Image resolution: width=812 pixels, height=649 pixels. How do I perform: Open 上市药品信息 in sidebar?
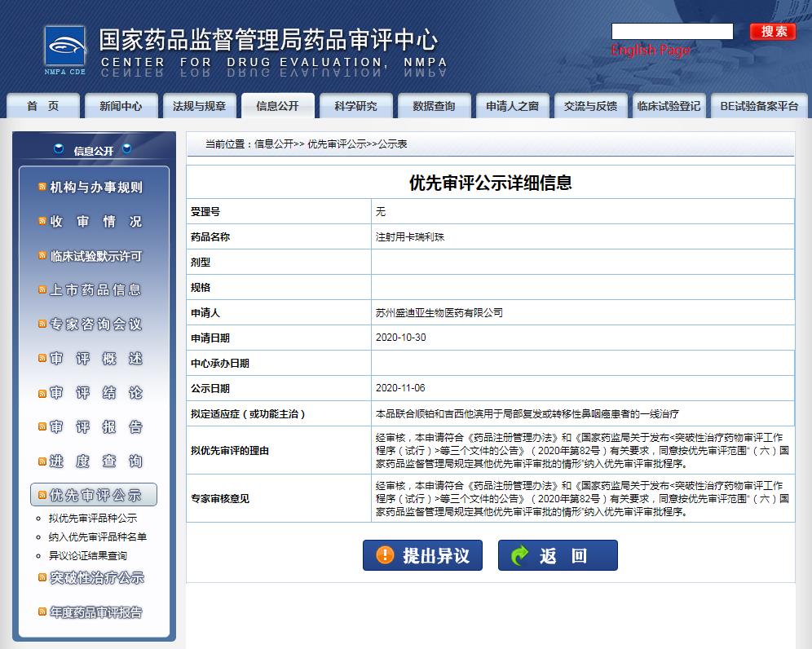95,290
